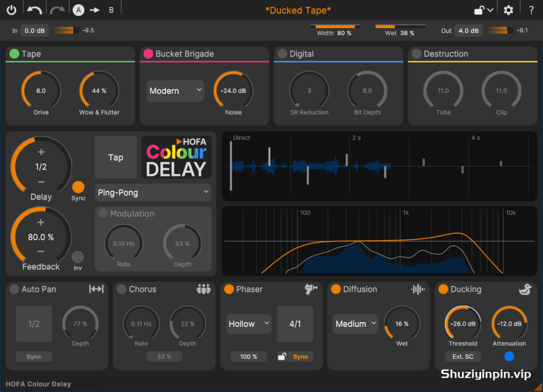Decrease feedback with minus sign

coord(41,252)
